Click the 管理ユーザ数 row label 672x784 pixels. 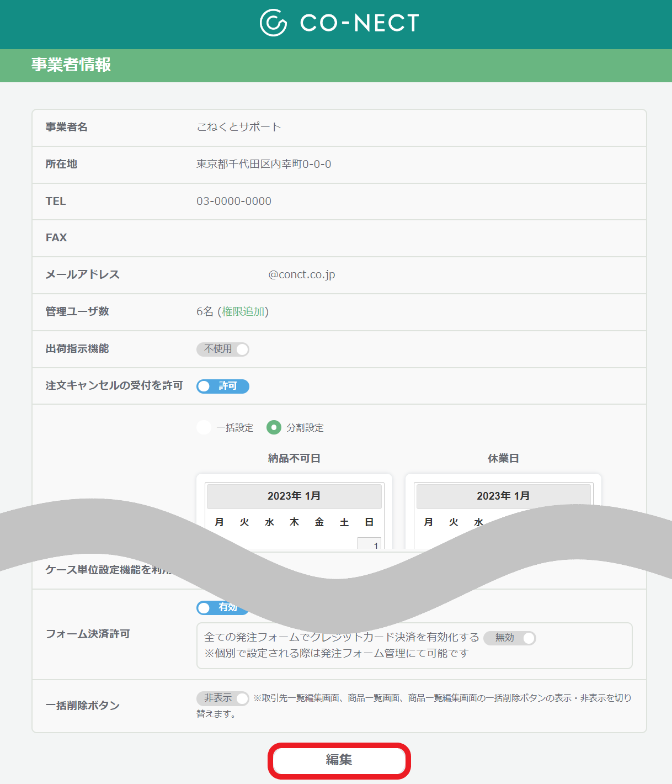click(77, 311)
